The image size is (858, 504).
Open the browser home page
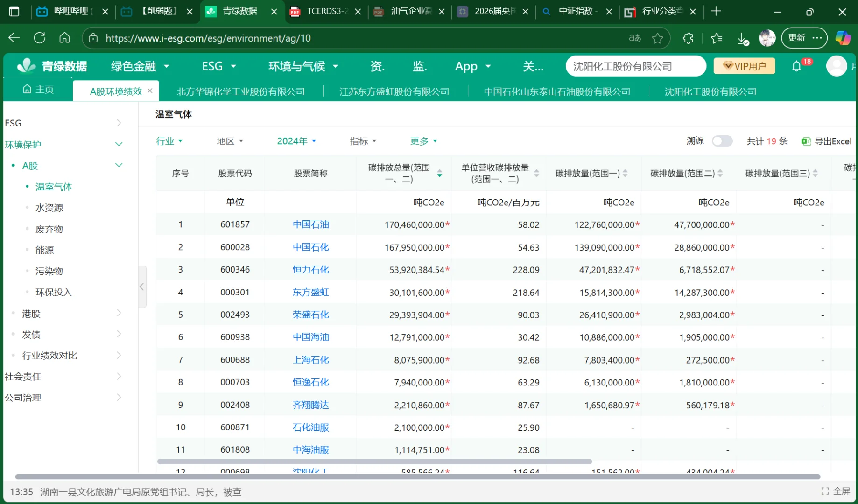[64, 38]
